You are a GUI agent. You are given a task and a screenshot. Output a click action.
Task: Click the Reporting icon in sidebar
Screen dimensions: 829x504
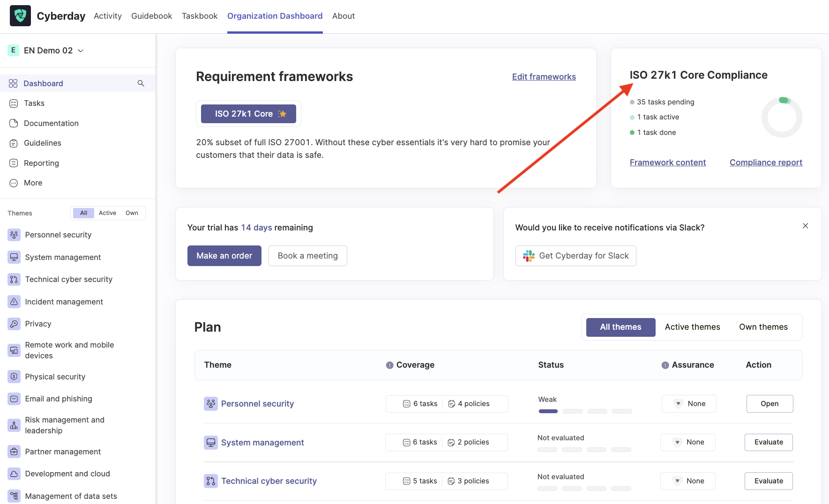point(14,163)
